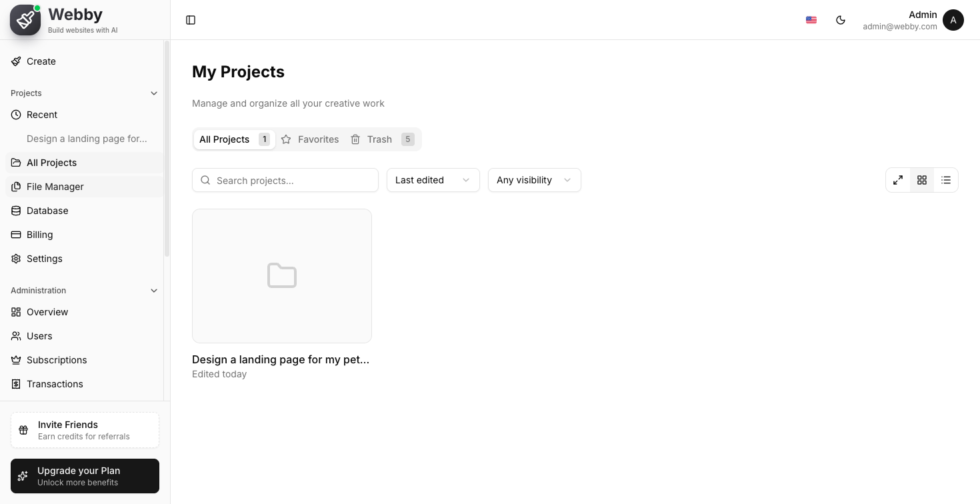Open the Last edited sort dropdown
Image resolution: width=980 pixels, height=504 pixels.
pos(433,180)
